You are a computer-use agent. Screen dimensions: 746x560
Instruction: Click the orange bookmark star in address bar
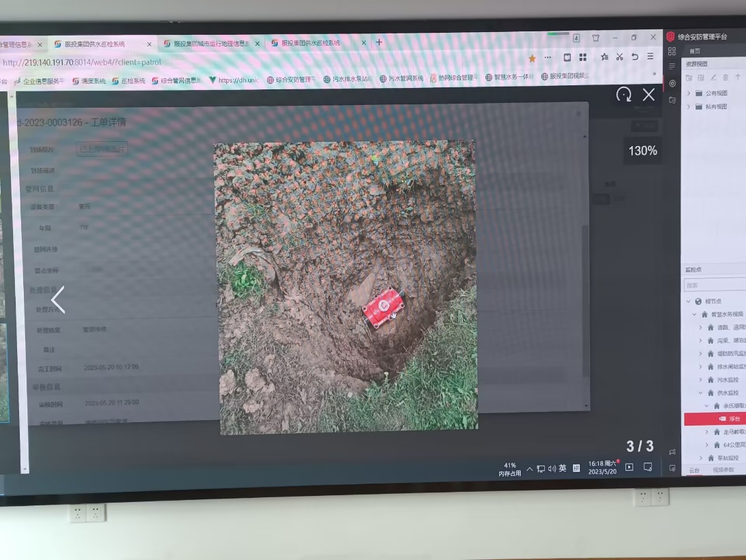click(x=532, y=59)
